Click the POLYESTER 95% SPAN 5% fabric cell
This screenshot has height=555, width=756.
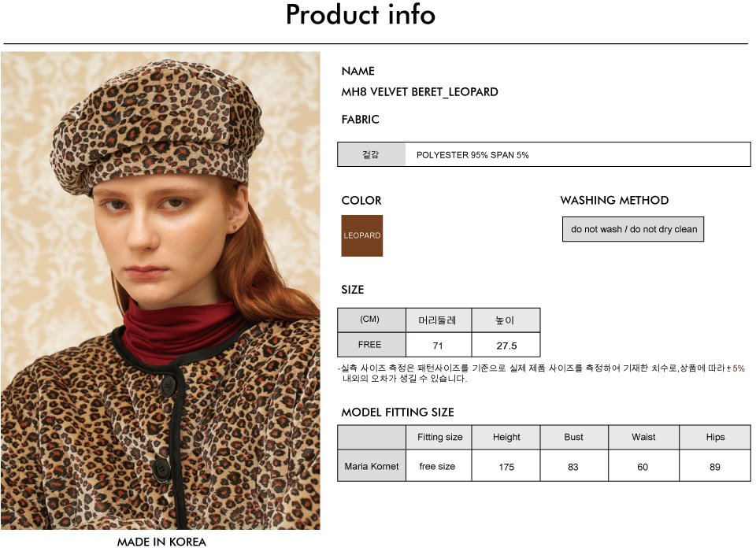click(x=577, y=154)
